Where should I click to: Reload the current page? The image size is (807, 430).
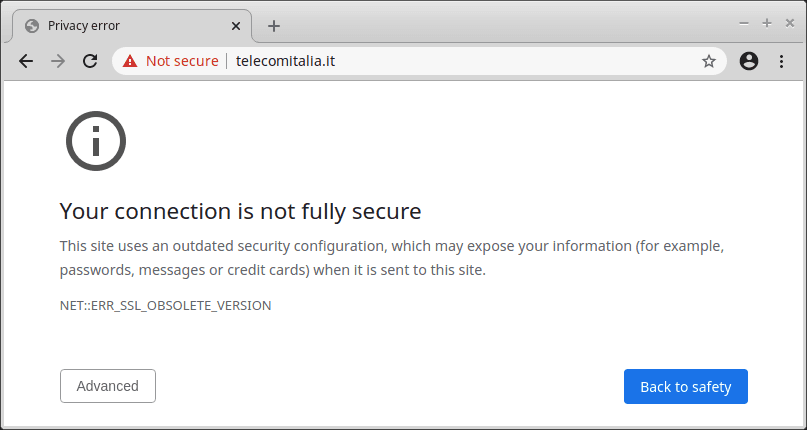pyautogui.click(x=91, y=61)
